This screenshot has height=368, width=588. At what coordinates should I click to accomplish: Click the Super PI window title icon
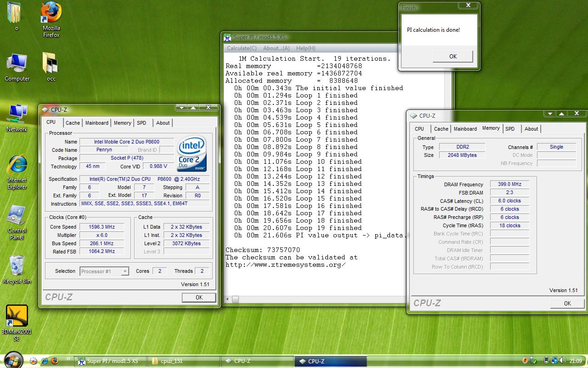click(x=227, y=37)
